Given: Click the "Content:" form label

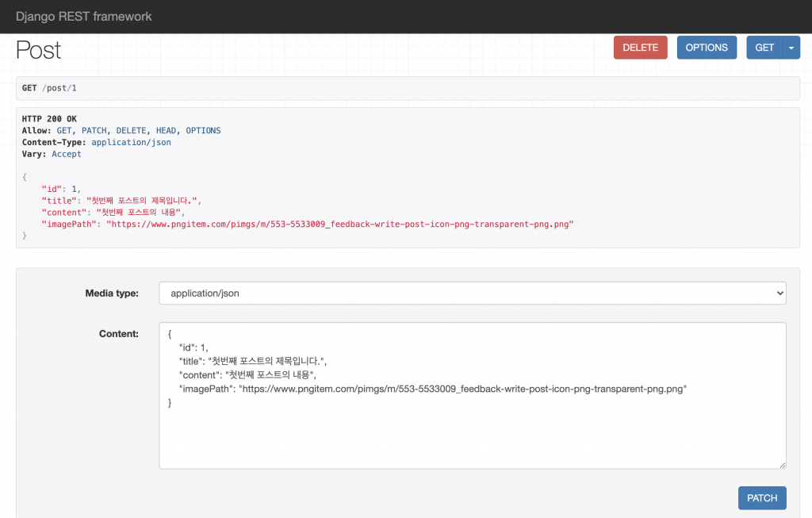Looking at the screenshot, I should (x=119, y=334).
